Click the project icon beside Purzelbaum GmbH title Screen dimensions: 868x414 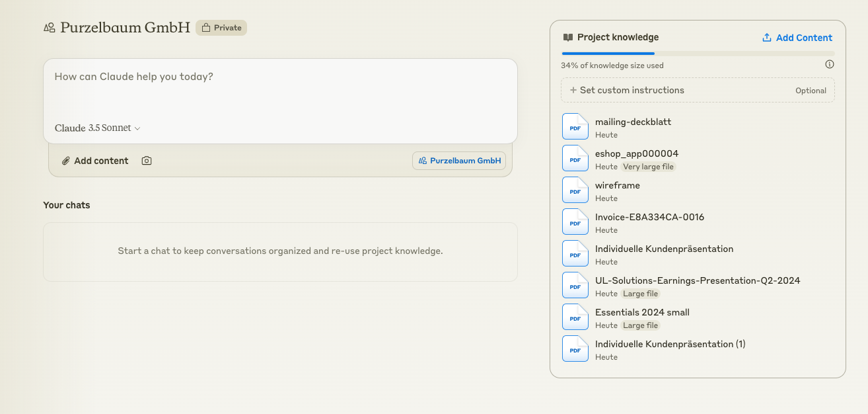(x=49, y=28)
